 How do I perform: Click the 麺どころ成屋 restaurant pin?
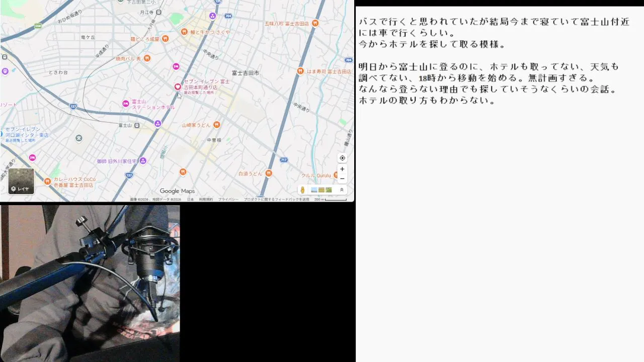pyautogui.click(x=165, y=39)
